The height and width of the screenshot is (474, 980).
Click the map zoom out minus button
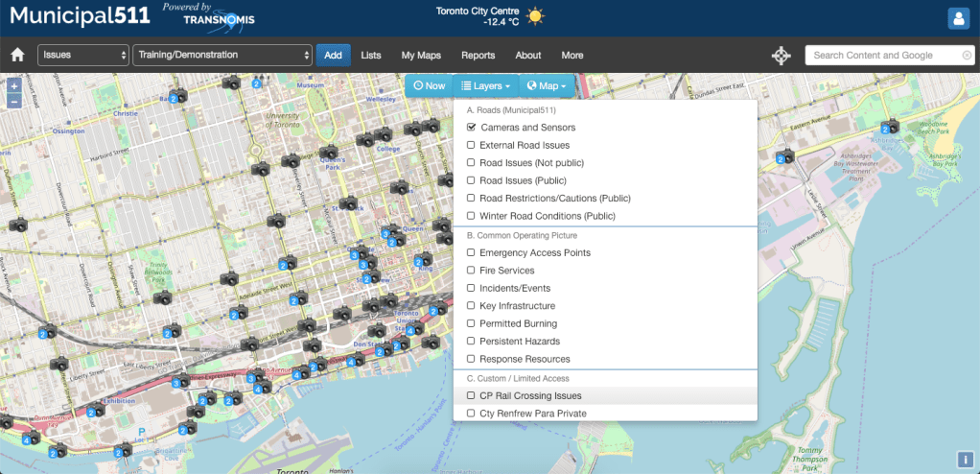(x=13, y=100)
